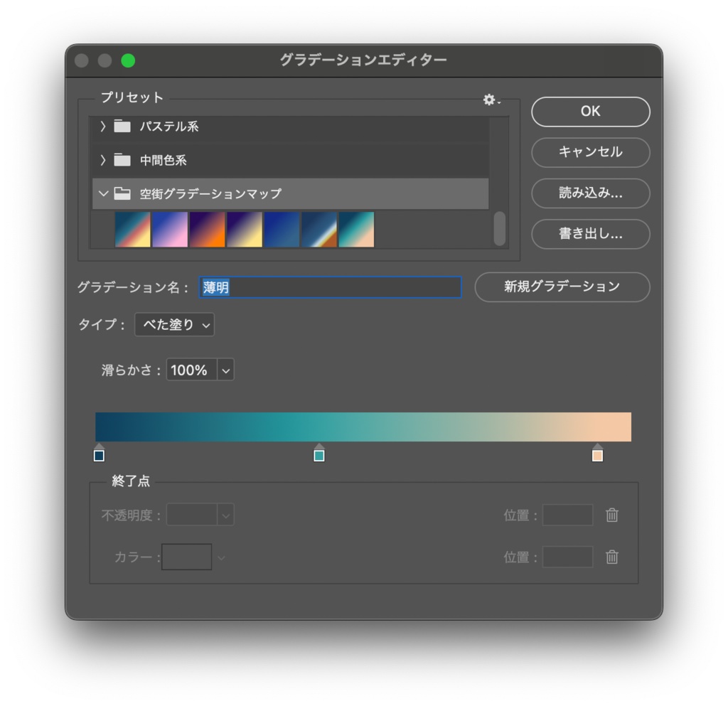Viewport: 728px width, 706px height.
Task: Select the dark navy color stop
Action: point(99,454)
